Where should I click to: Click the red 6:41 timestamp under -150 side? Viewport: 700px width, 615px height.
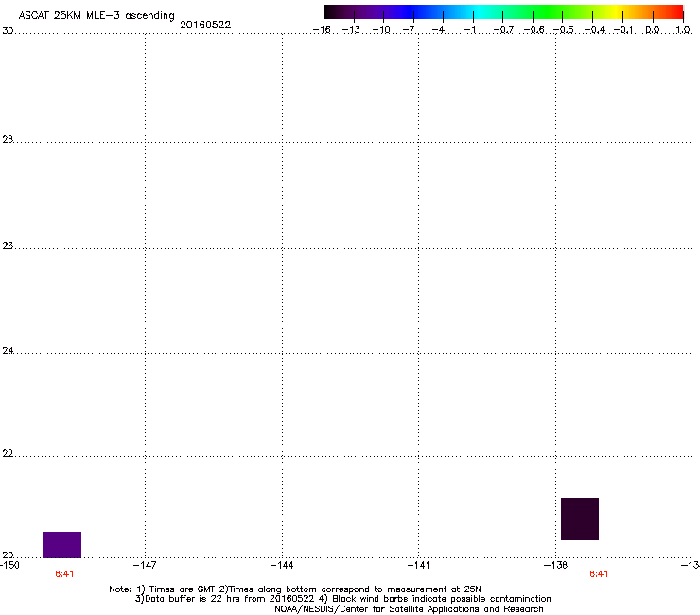[64, 574]
